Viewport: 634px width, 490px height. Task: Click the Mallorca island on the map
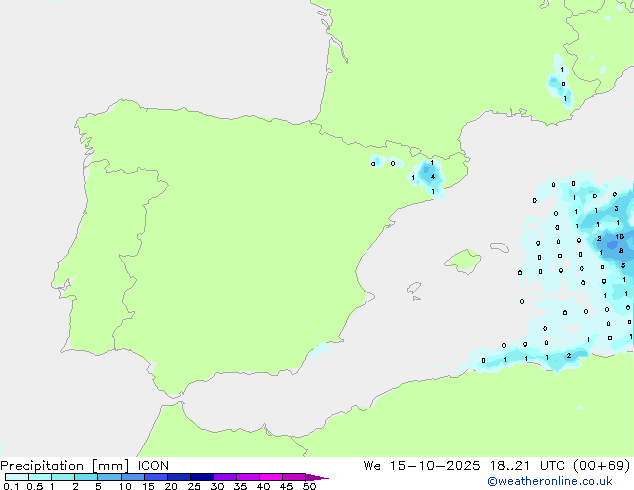click(462, 262)
